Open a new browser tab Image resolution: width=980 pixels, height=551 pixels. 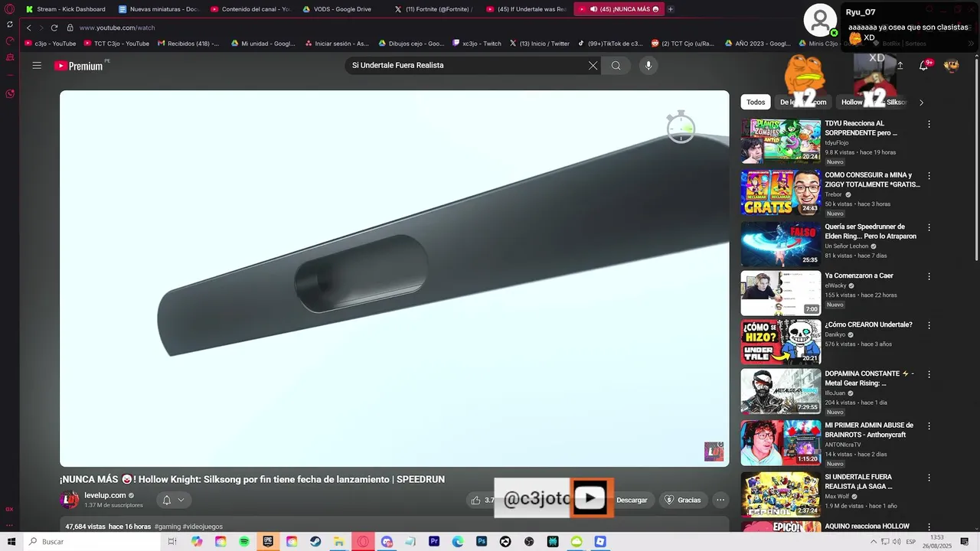(x=671, y=9)
